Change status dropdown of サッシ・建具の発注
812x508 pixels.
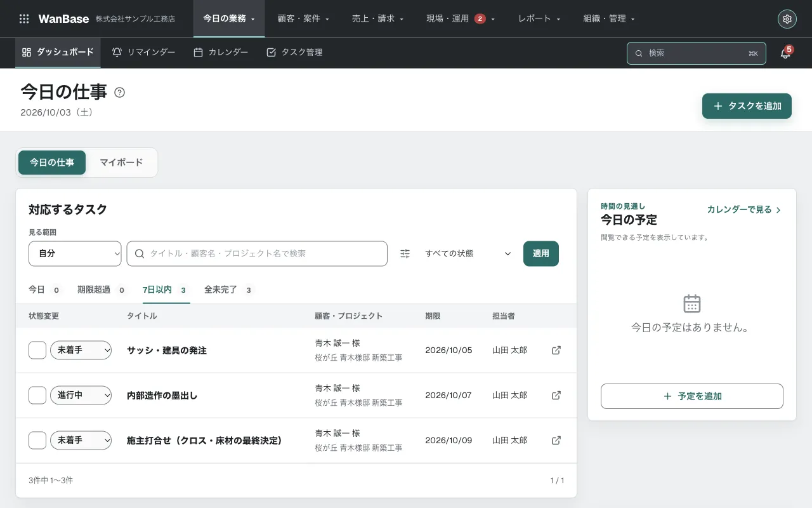pos(81,350)
